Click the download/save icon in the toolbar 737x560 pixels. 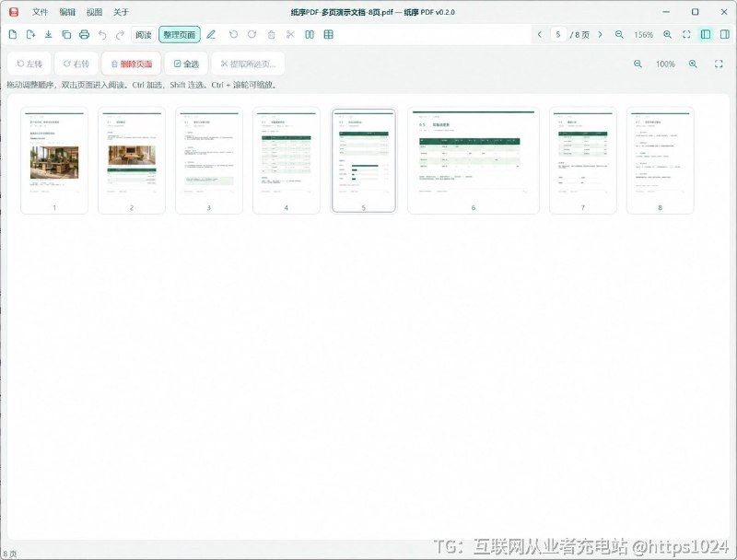click(49, 34)
